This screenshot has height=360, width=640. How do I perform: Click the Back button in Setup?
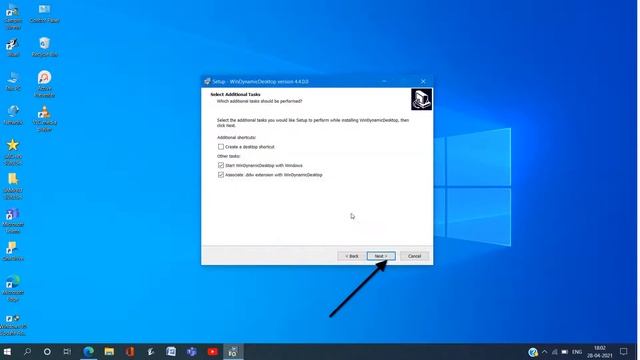click(x=351, y=256)
